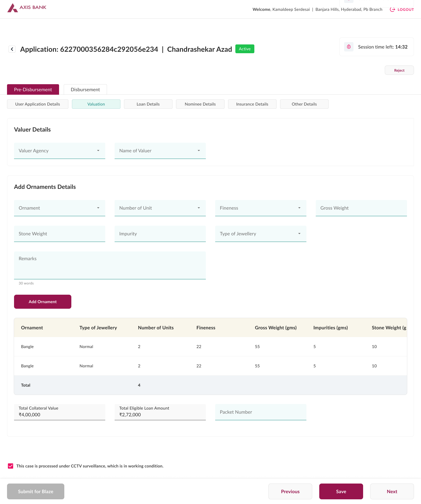Click the Impurities (gms) column header

[331, 328]
